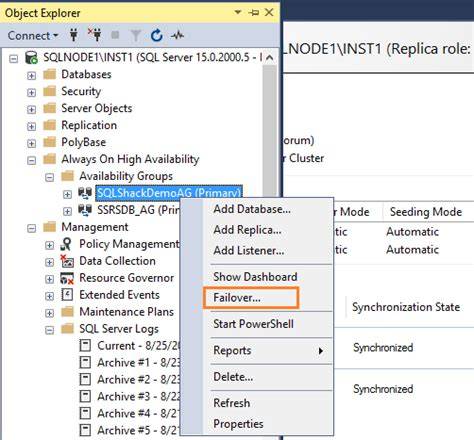
Task: Click the PolyBase folder icon
Action: coord(50,142)
